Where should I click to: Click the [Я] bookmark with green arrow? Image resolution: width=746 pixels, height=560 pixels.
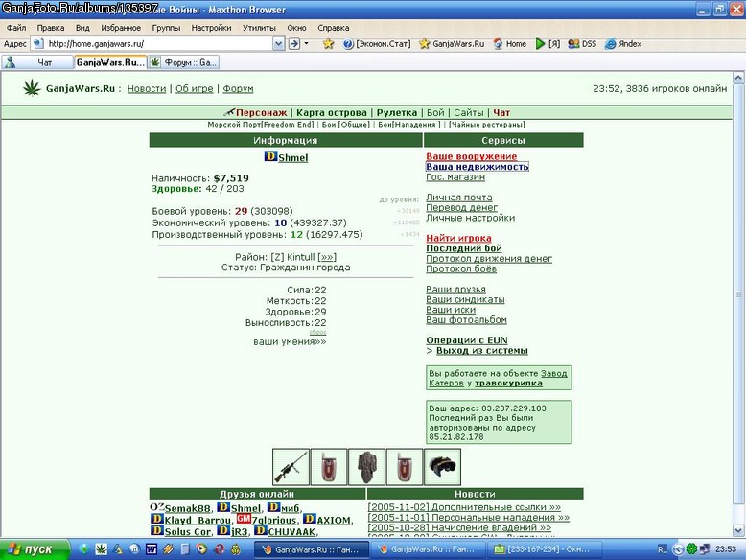tap(548, 44)
